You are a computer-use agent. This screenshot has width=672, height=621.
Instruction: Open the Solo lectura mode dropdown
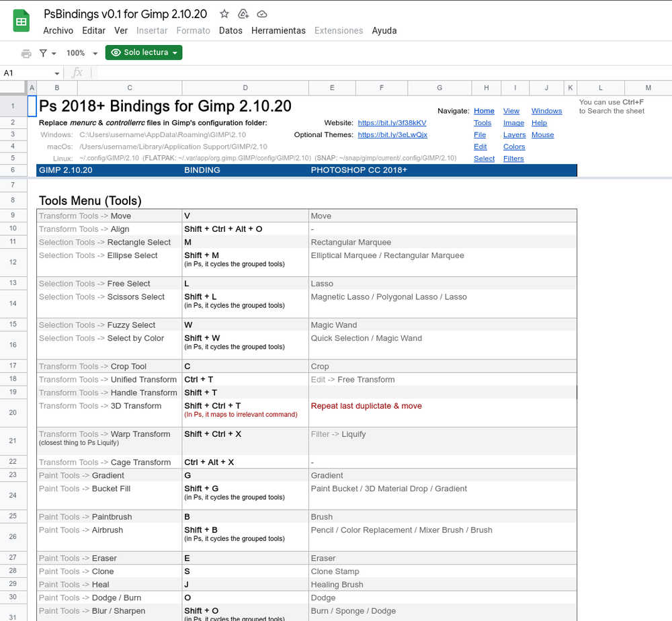click(144, 52)
